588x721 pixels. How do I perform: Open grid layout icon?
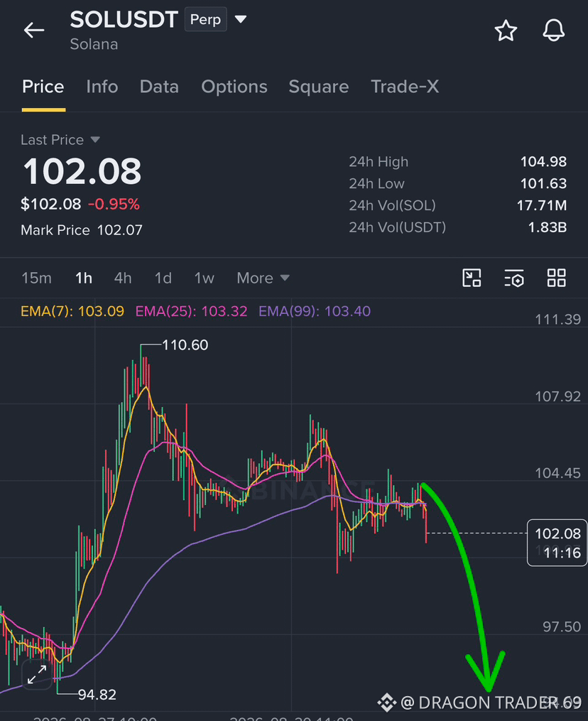pos(556,278)
